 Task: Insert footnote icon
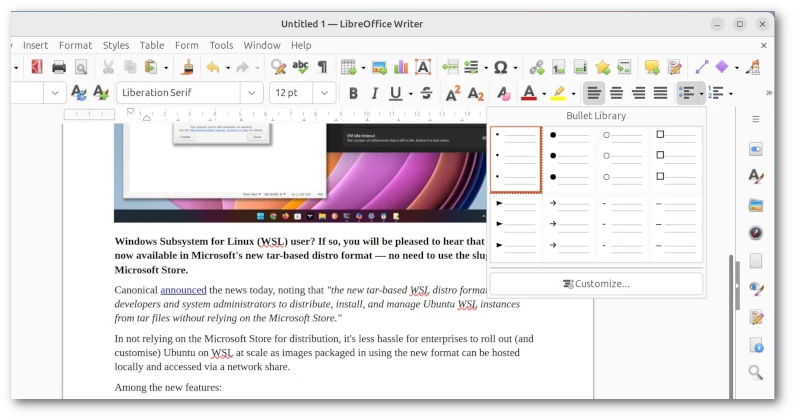pos(559,67)
